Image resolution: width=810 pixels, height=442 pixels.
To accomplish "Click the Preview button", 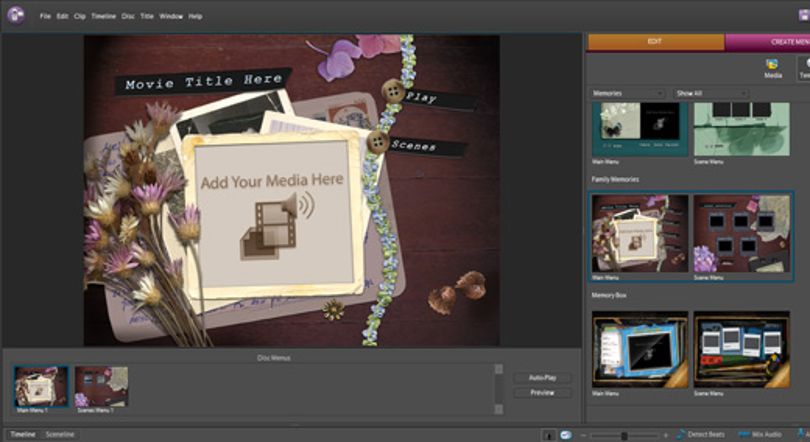I will pyautogui.click(x=542, y=392).
